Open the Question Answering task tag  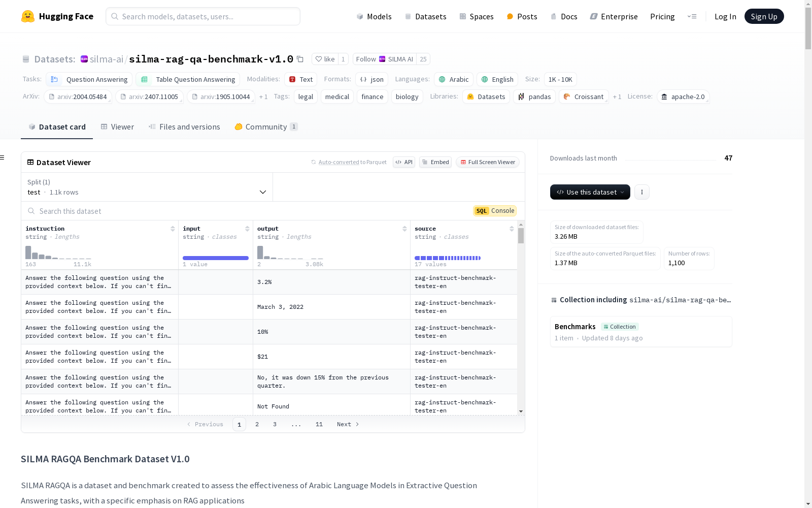(x=89, y=79)
